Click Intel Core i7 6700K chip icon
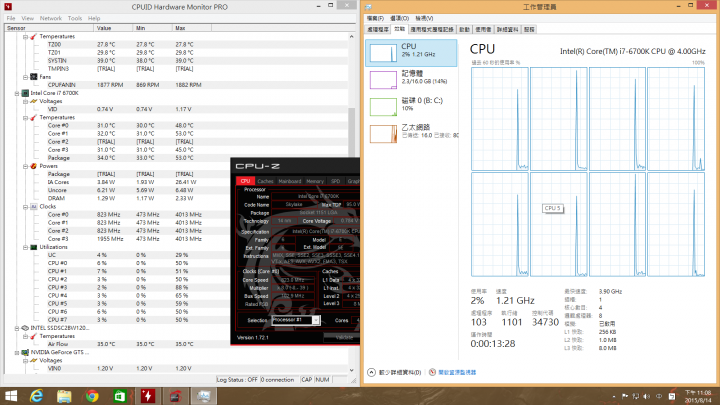 [25, 93]
